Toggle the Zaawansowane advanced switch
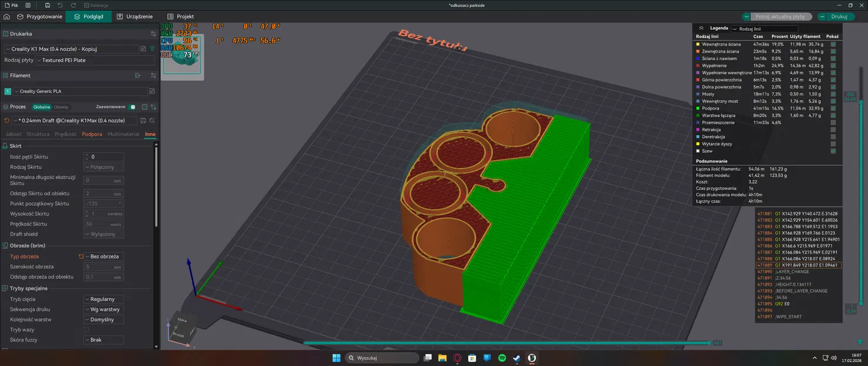This screenshot has height=366, width=868. tap(132, 107)
